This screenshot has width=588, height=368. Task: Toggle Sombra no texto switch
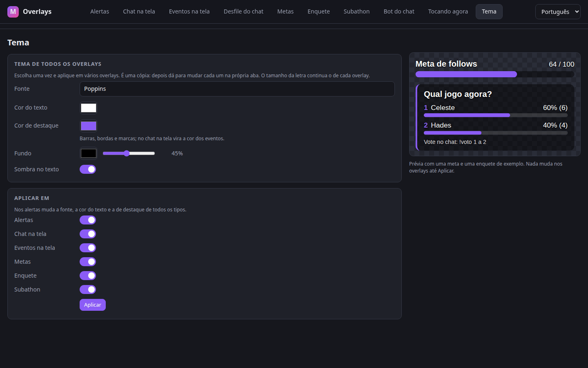88,169
